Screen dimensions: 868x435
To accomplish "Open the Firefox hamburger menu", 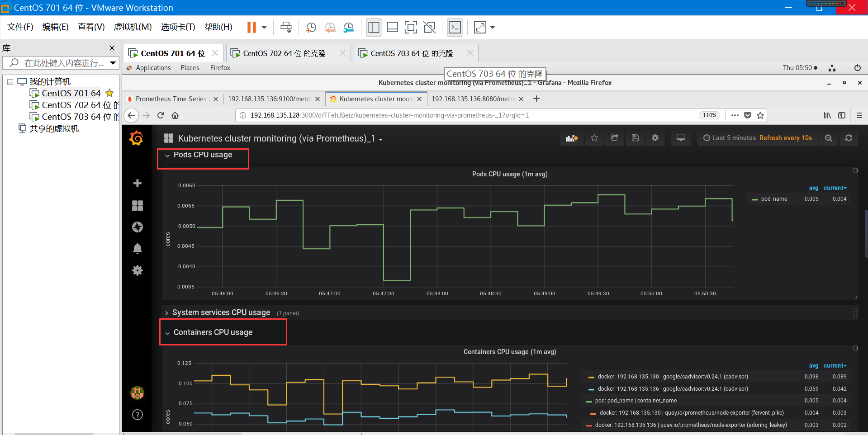I will click(859, 115).
